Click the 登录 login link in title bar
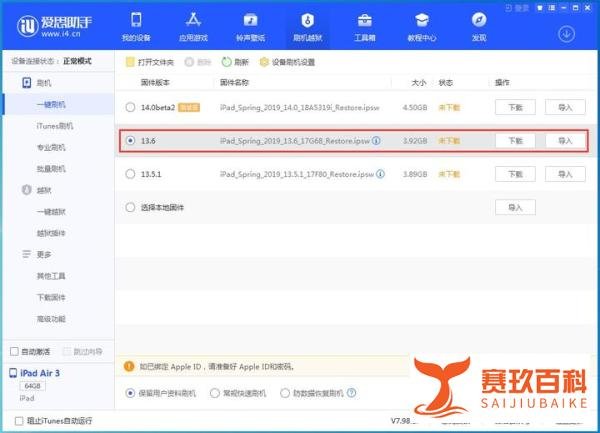Image resolution: width=600 pixels, height=433 pixels. coord(517,8)
